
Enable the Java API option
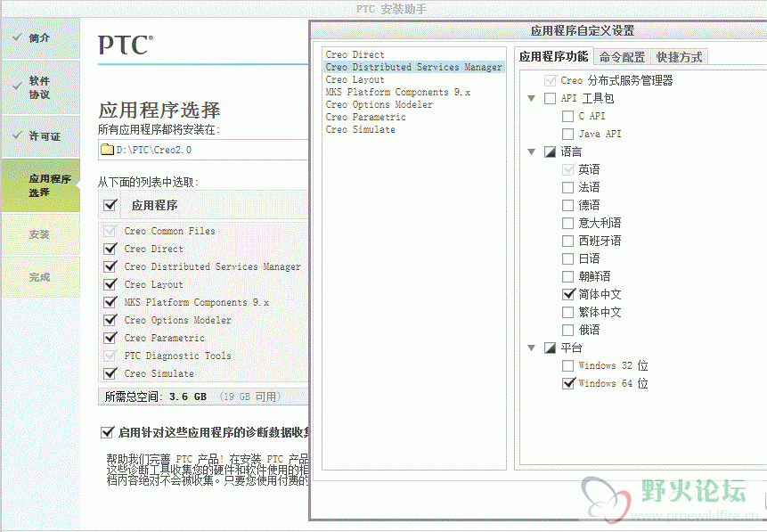pos(568,134)
